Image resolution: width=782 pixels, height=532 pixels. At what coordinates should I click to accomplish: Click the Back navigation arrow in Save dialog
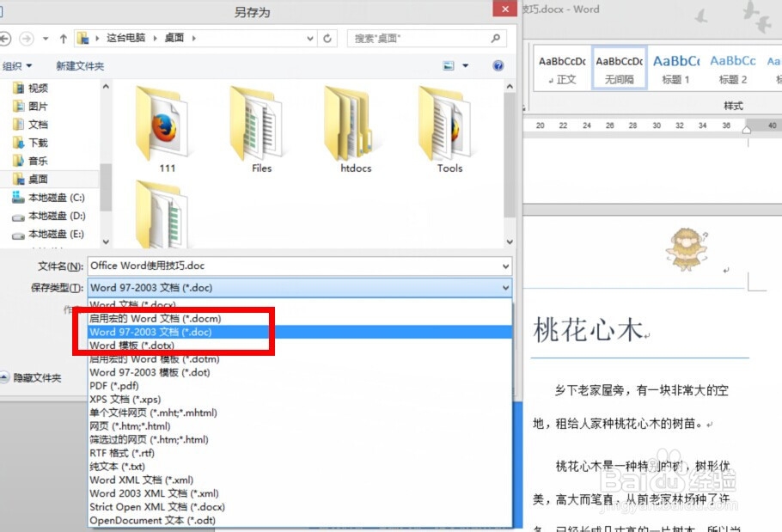(4, 38)
